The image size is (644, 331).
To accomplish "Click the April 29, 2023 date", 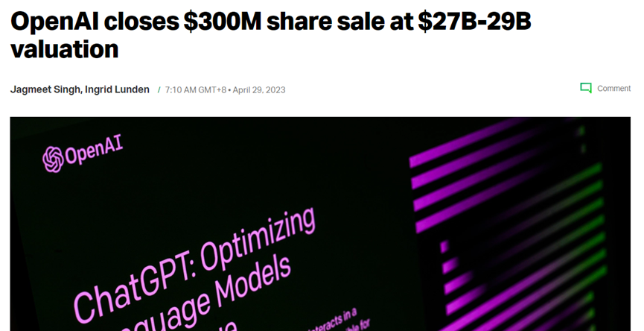I will pyautogui.click(x=259, y=90).
